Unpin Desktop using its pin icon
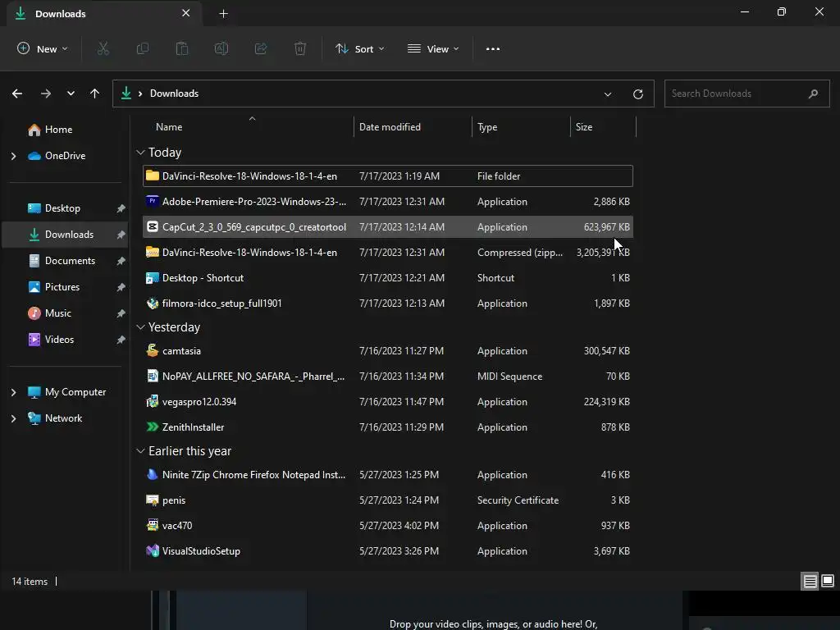840x630 pixels. pos(121,208)
